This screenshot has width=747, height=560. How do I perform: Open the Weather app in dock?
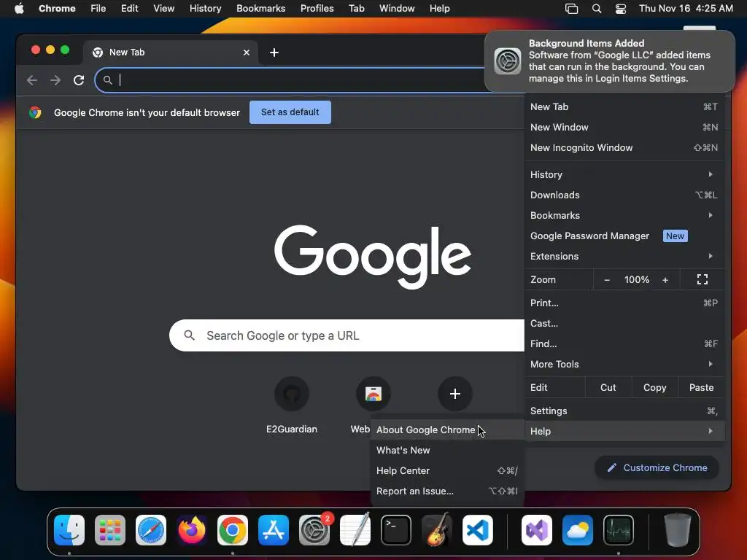pos(578,530)
